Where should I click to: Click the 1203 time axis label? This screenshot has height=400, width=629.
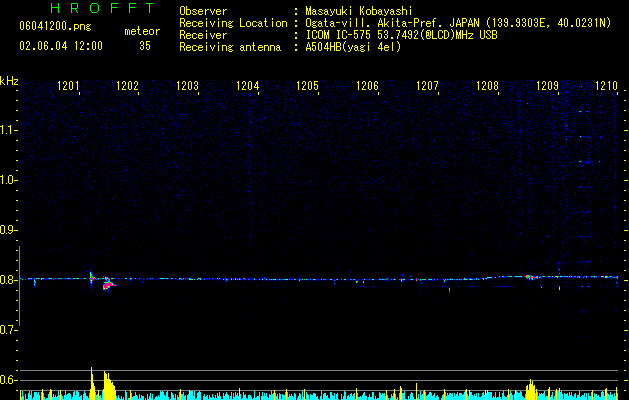187,86
